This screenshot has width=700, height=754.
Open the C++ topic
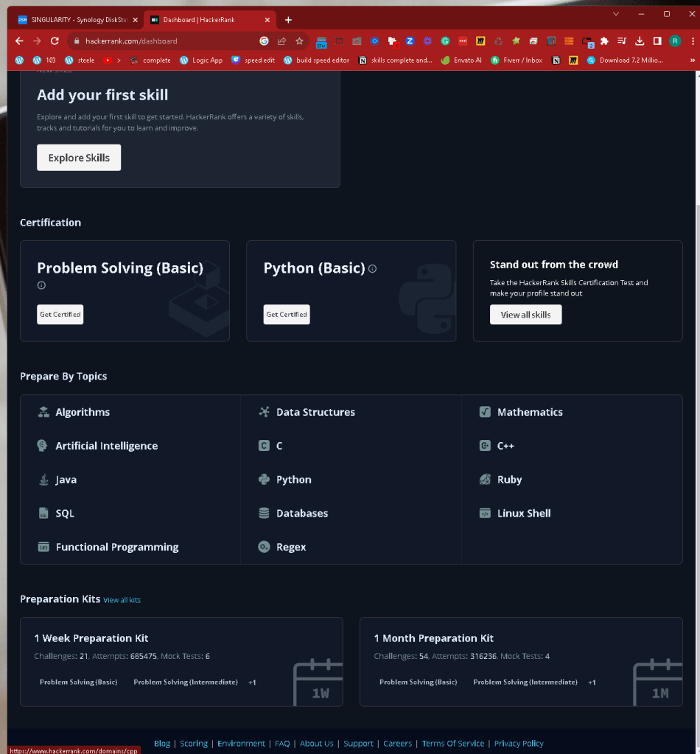tap(505, 446)
